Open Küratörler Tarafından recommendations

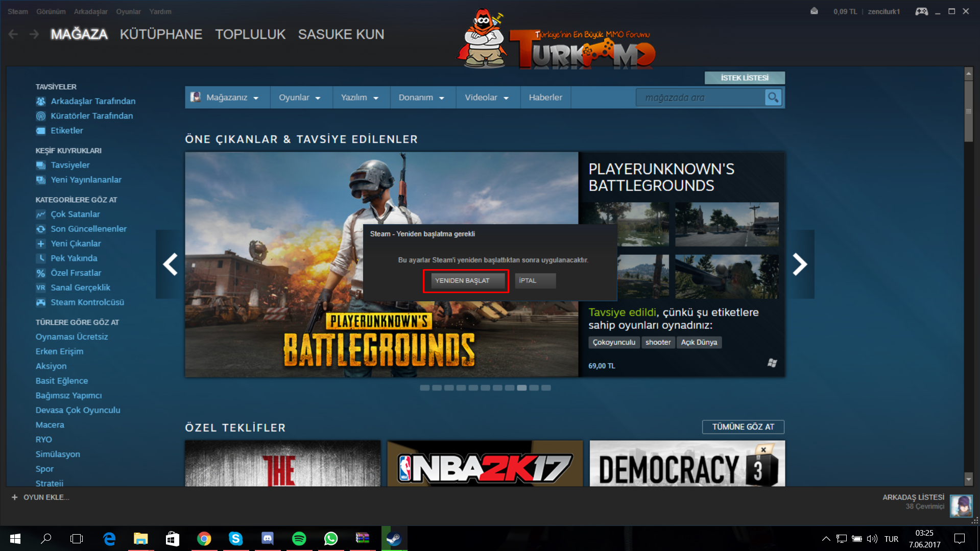coord(91,116)
